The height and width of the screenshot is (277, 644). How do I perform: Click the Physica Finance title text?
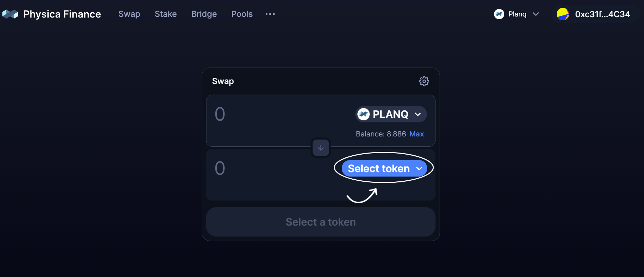(62, 14)
